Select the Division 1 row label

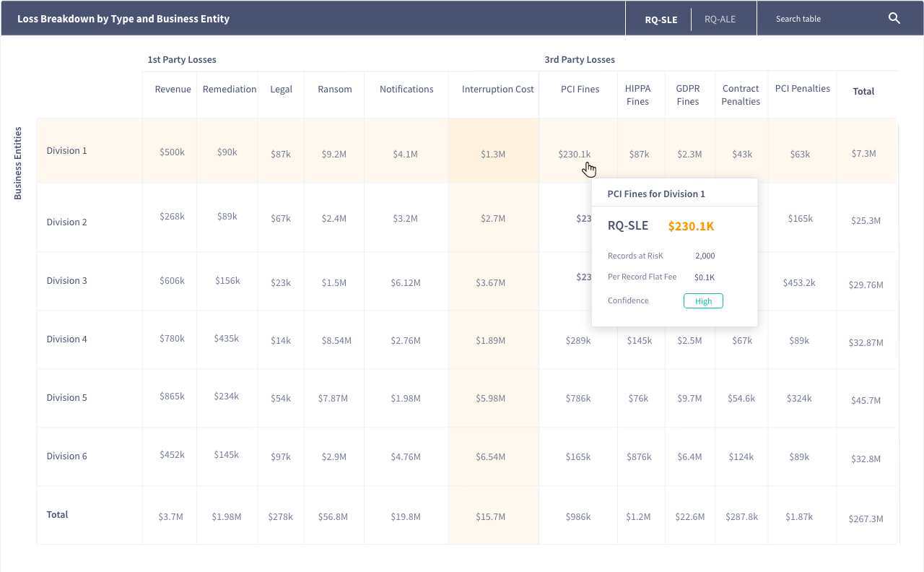tap(66, 151)
